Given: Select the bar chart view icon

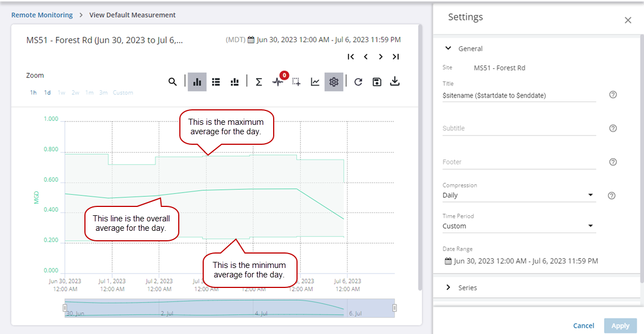Looking at the screenshot, I should pyautogui.click(x=197, y=82).
